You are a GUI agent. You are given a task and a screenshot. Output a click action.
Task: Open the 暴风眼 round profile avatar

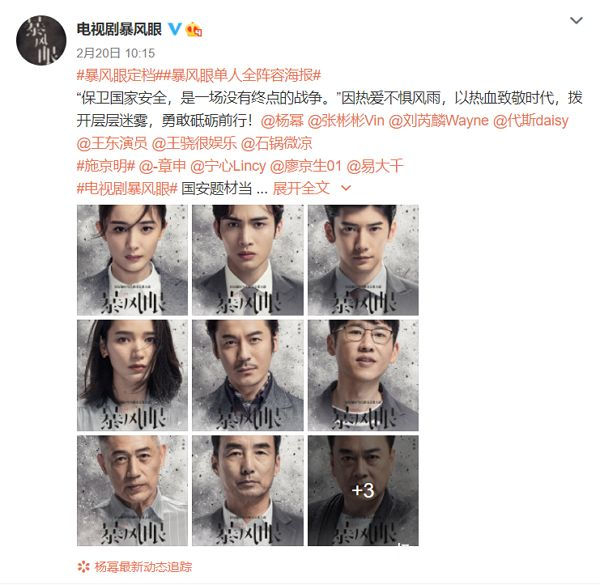pos(41,40)
